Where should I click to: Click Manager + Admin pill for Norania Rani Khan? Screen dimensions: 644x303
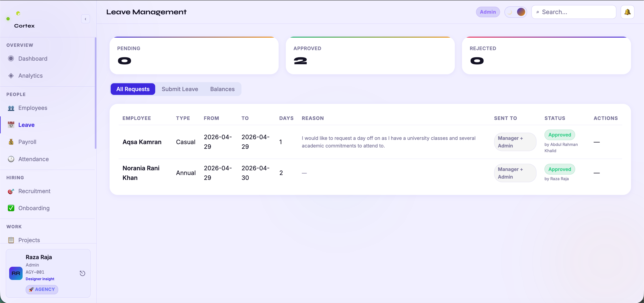(515, 173)
